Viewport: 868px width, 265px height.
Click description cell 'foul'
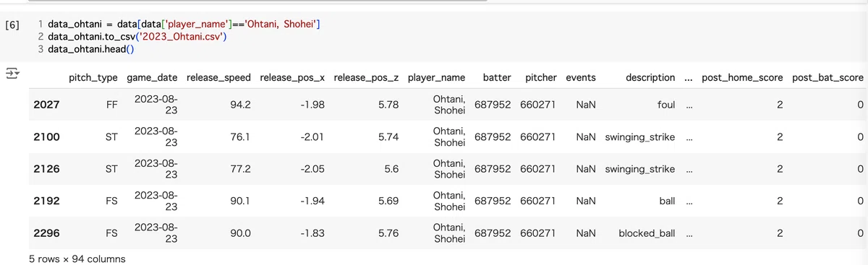pos(666,105)
